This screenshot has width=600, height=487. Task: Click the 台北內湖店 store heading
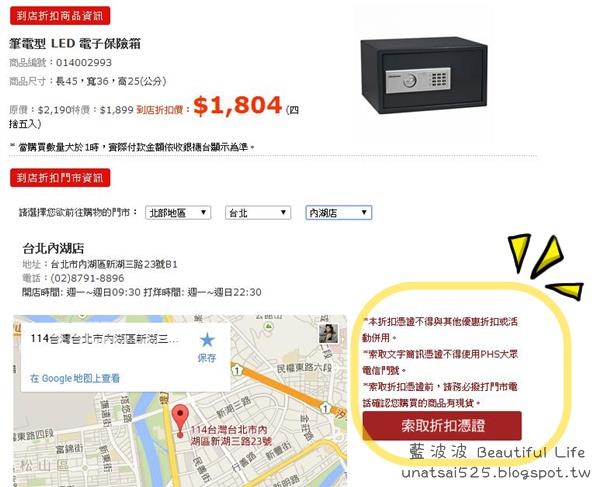(53, 248)
